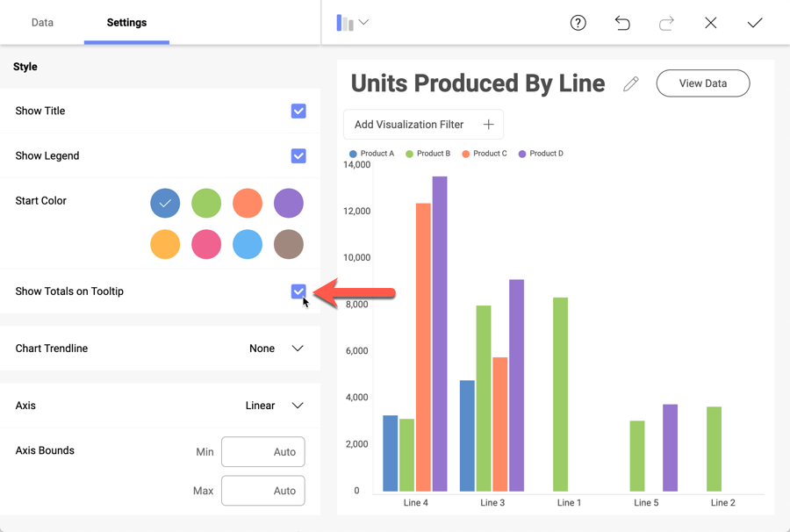Uncheck the Show Title checkbox
The height and width of the screenshot is (532, 790).
tap(298, 111)
